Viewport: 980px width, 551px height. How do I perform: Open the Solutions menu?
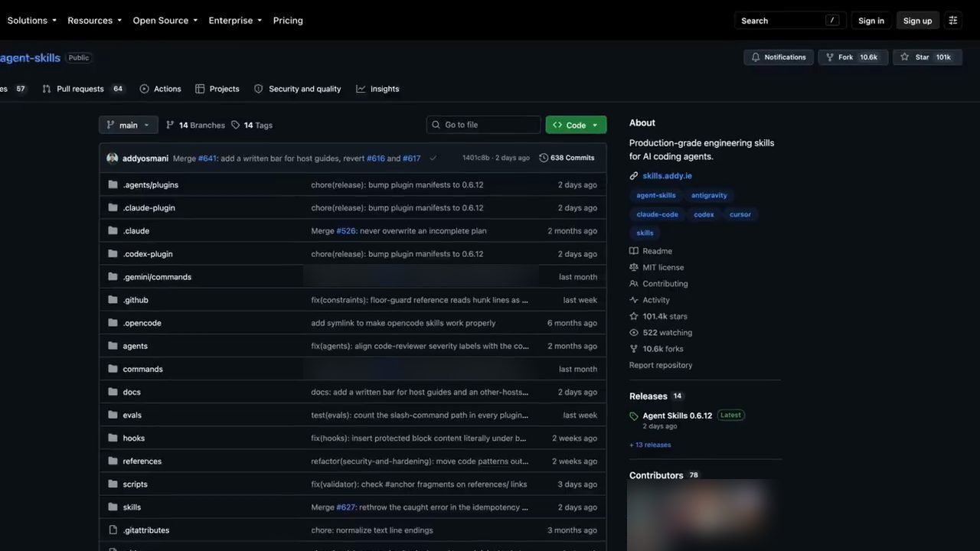[31, 21]
